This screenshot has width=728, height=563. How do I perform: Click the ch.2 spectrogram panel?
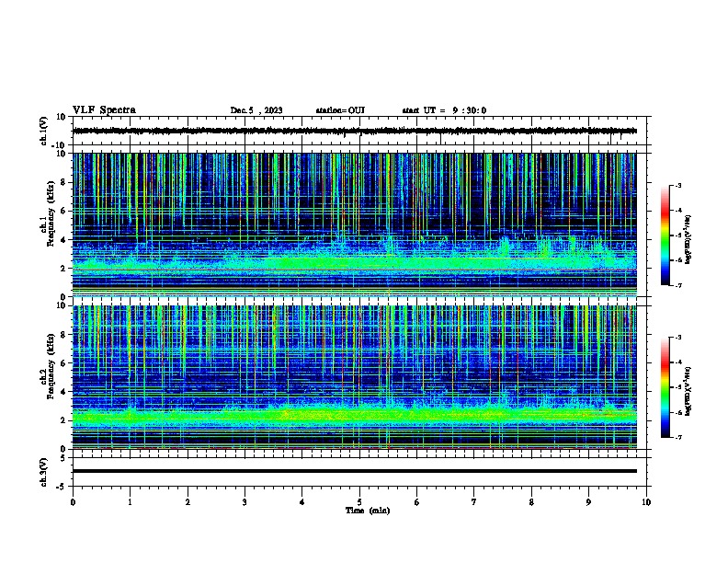pyautogui.click(x=355, y=377)
